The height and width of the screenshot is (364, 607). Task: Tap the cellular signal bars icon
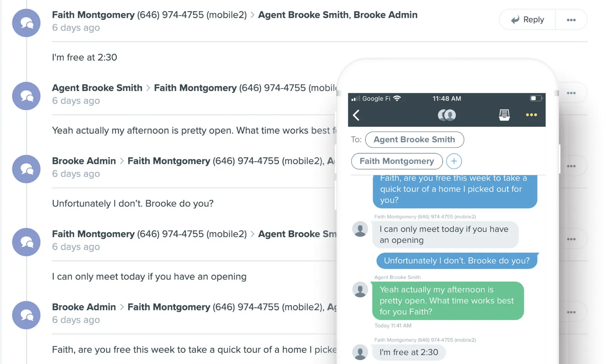point(356,98)
